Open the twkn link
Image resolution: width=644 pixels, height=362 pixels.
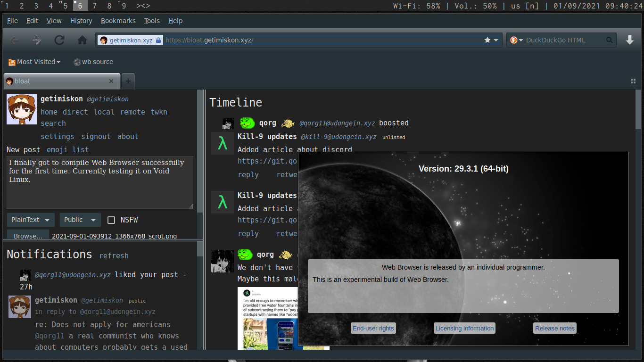[159, 112]
